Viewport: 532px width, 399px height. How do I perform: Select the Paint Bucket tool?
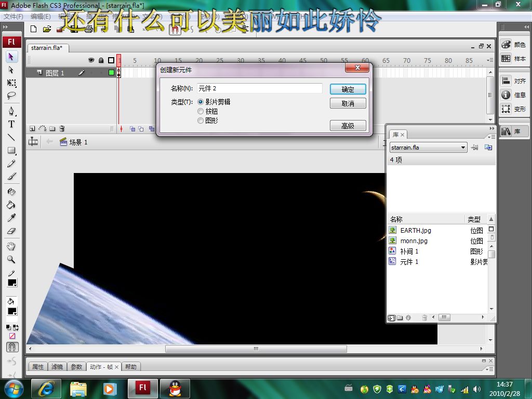pyautogui.click(x=11, y=205)
